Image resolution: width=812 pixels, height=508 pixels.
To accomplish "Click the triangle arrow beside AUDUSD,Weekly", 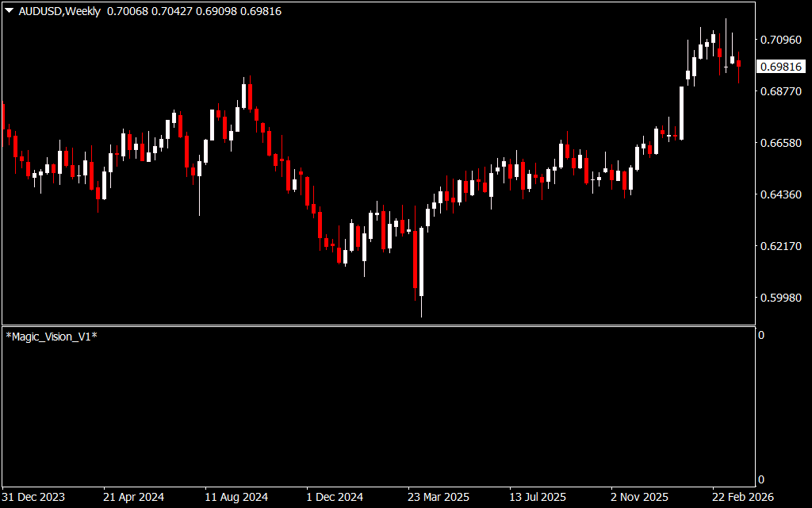I will [x=10, y=11].
